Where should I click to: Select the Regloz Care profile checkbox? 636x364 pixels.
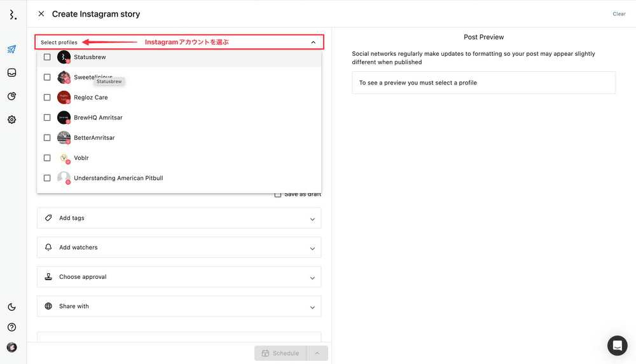point(47,97)
